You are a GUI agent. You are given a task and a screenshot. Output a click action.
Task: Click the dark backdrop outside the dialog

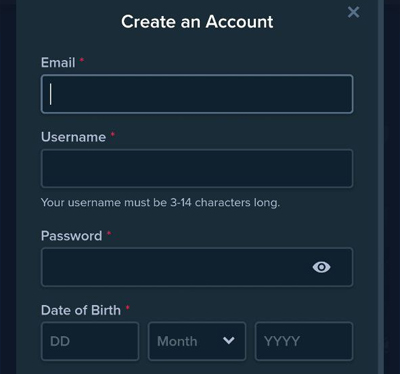click(x=7, y=187)
